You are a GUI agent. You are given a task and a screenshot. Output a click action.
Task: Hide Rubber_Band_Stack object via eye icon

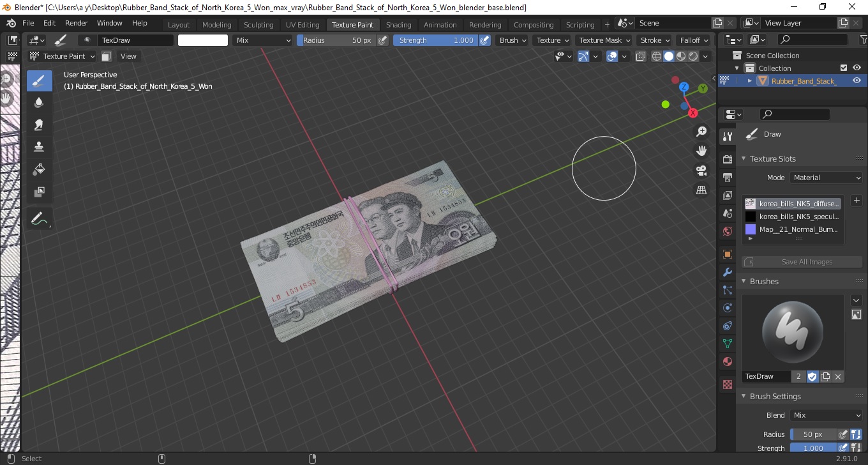857,80
